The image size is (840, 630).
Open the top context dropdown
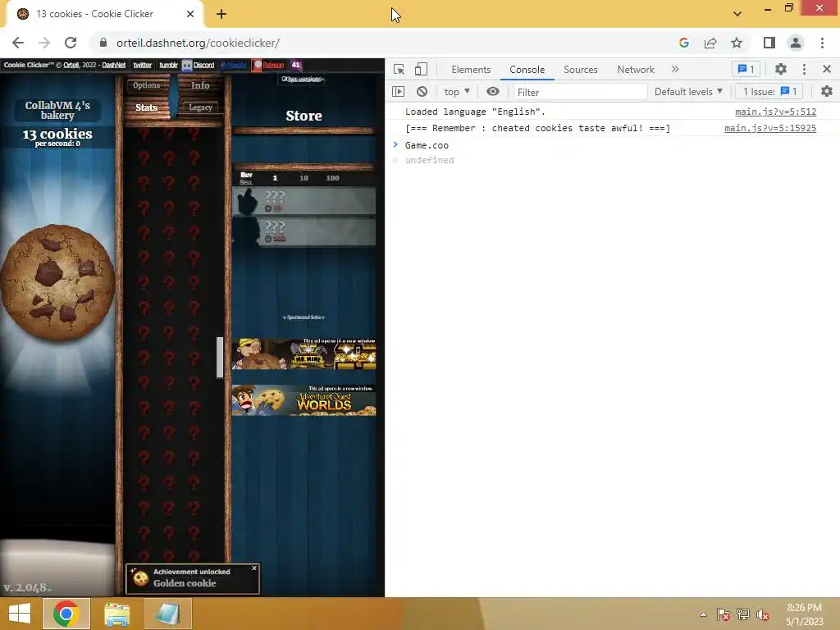pyautogui.click(x=457, y=92)
